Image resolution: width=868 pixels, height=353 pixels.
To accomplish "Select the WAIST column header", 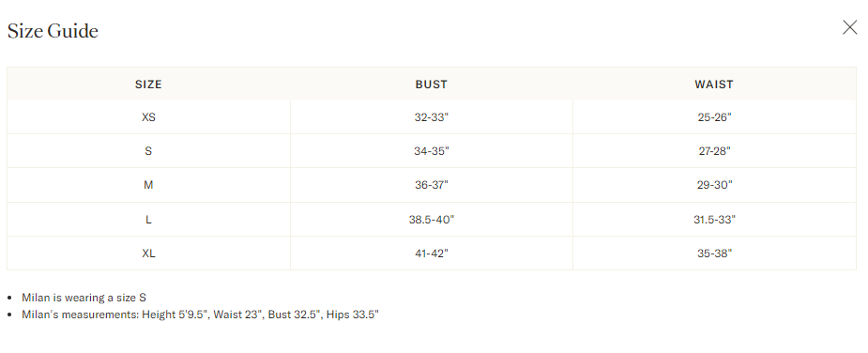I will click(x=714, y=84).
